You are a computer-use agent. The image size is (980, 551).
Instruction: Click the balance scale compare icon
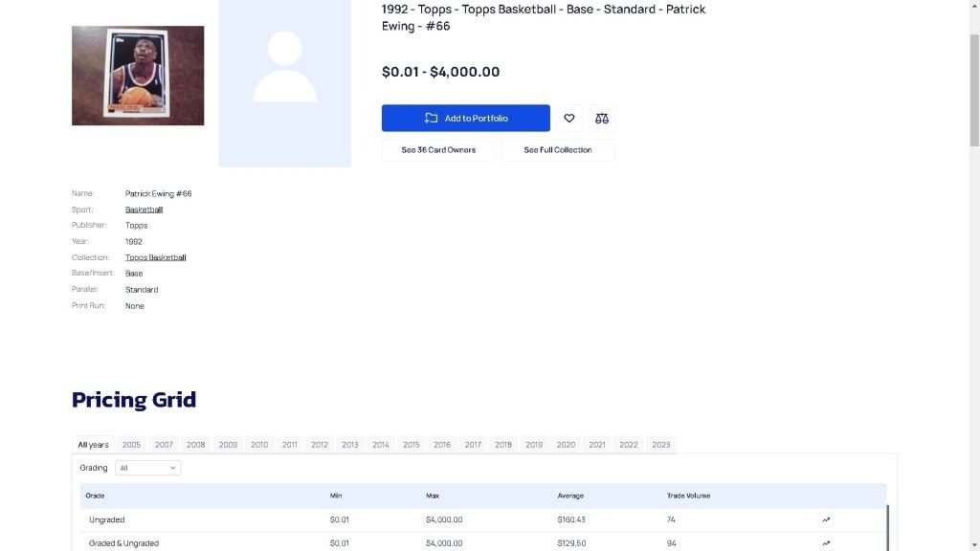601,119
